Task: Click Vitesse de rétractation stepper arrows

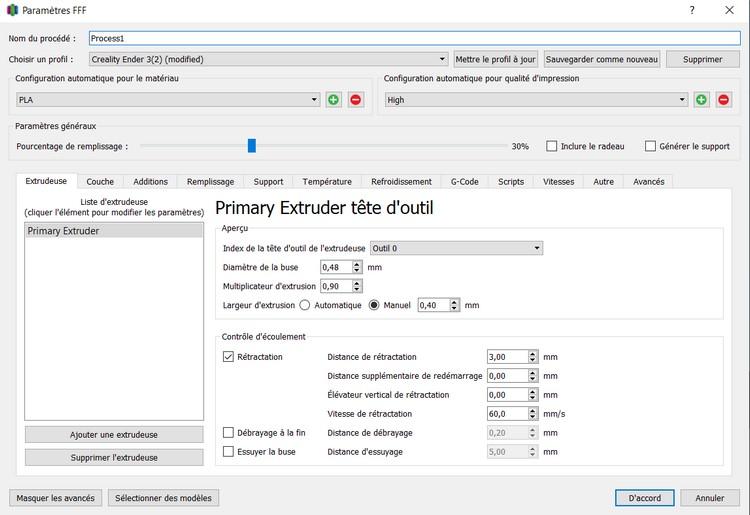Action: 533,414
